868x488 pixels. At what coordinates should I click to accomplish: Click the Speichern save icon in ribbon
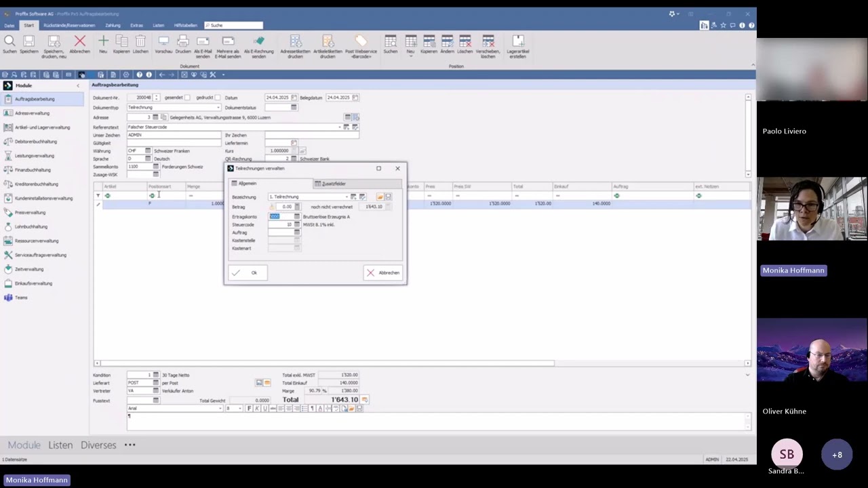(x=28, y=42)
